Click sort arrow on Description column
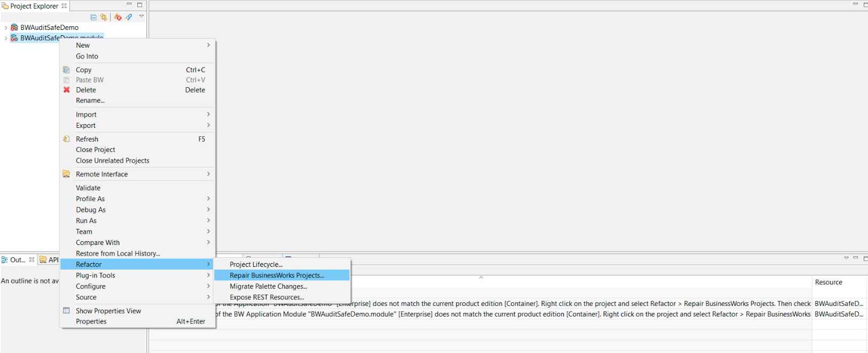This screenshot has height=353, width=868. pos(481,278)
